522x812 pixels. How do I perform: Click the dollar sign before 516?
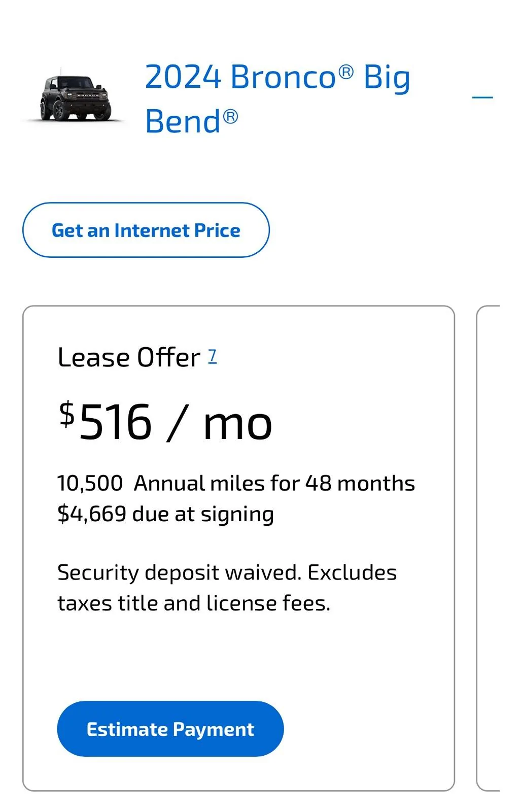(x=67, y=414)
